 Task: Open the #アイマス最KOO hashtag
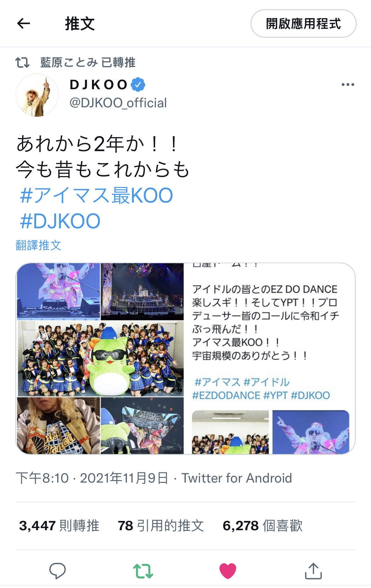click(x=97, y=195)
